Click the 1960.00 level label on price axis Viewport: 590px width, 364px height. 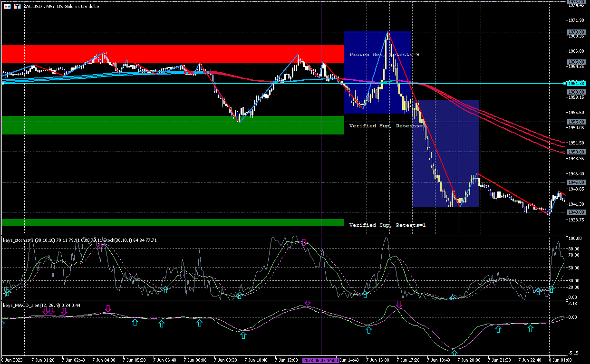576,92
